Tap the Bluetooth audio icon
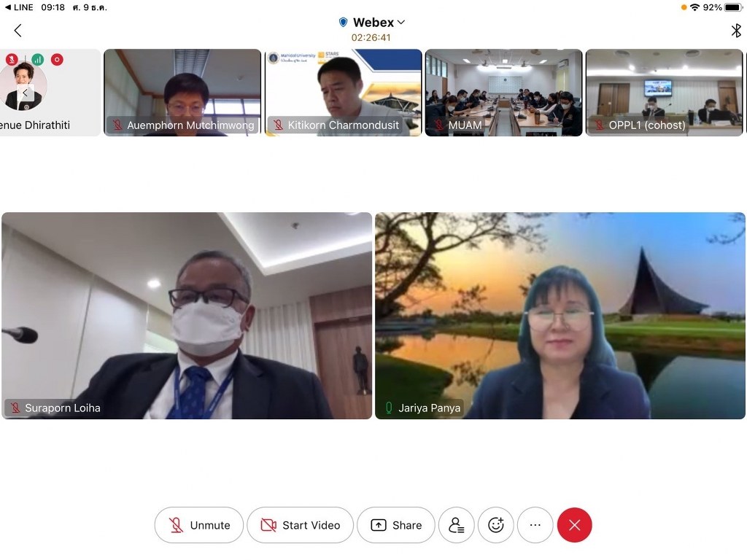This screenshot has width=747, height=560. click(735, 30)
